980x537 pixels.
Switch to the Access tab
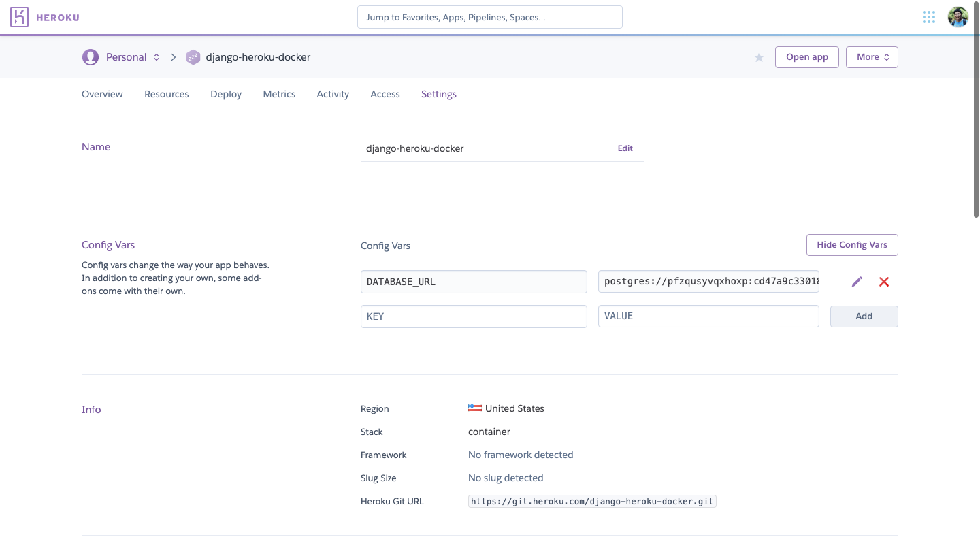click(385, 95)
